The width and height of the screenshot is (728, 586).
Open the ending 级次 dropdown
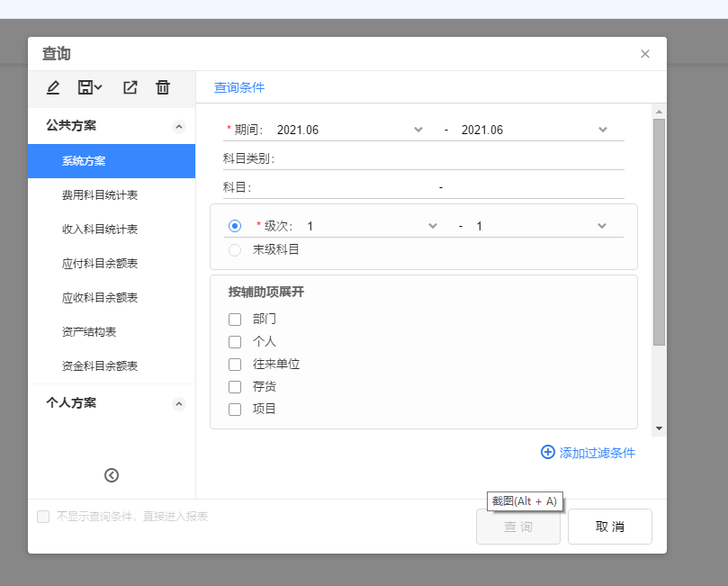(x=602, y=226)
